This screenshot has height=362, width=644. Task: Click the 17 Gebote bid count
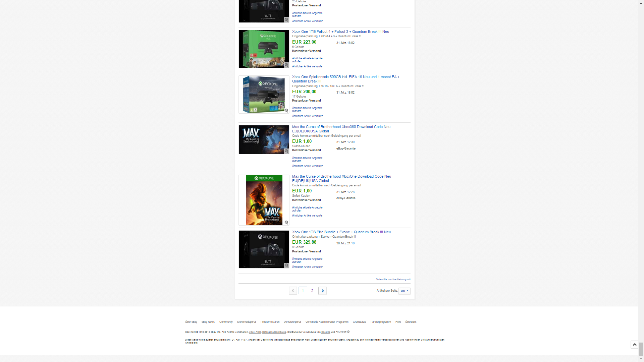coord(299,97)
